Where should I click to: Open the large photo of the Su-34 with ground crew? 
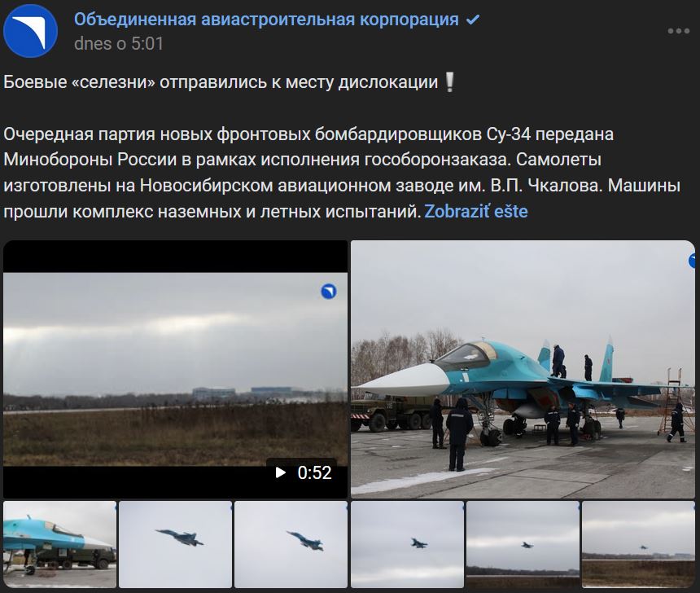pos(523,369)
